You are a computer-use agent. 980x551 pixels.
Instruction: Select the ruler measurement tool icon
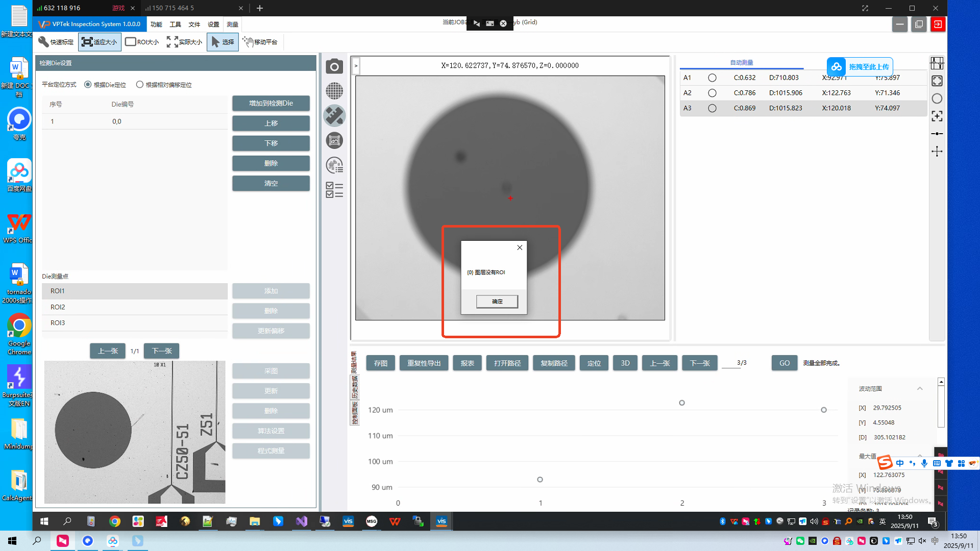click(x=334, y=116)
